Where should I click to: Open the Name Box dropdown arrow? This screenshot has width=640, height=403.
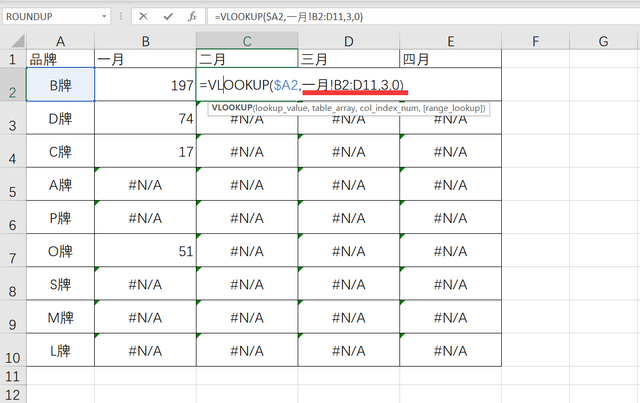click(104, 16)
